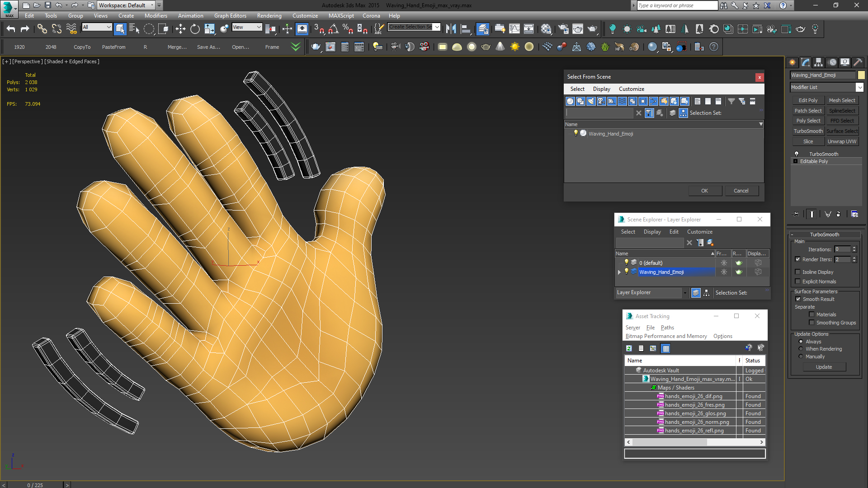This screenshot has height=488, width=868.
Task: Enable Separate by Materials checkbox
Action: [811, 314]
